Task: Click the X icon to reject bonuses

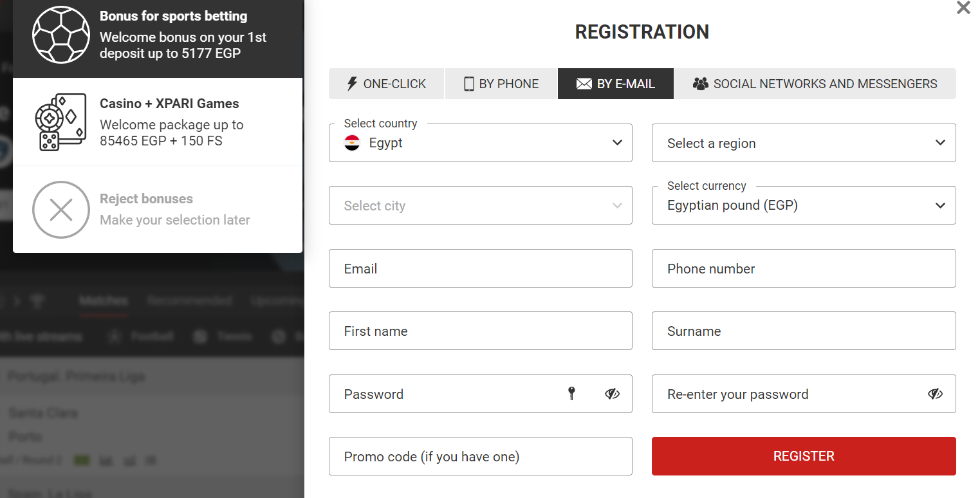Action: (x=61, y=210)
